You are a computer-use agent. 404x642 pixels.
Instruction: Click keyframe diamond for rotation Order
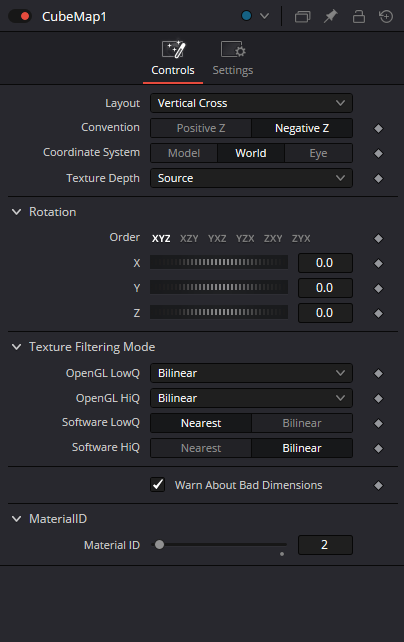coord(379,238)
